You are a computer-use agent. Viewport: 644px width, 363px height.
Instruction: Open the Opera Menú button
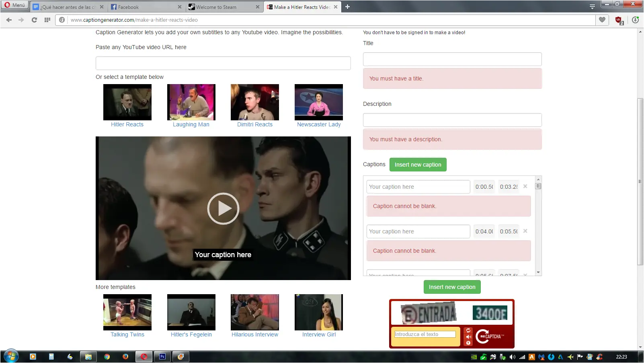tap(14, 5)
